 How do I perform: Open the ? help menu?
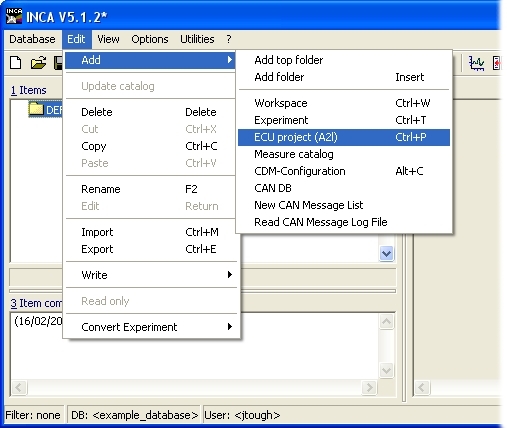coord(229,39)
